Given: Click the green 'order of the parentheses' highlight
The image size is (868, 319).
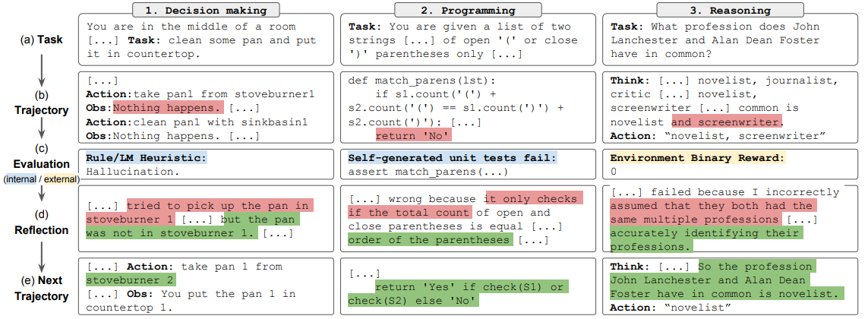Looking at the screenshot, I should point(431,240).
